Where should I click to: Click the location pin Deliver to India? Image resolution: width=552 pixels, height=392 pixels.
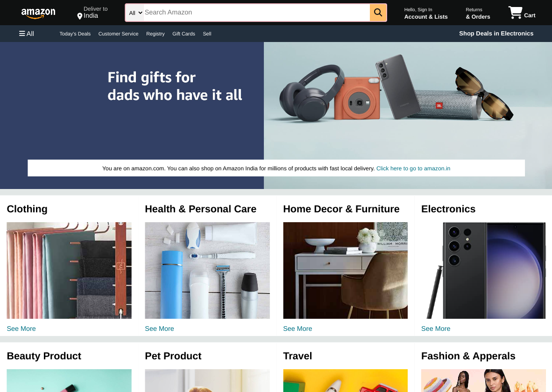pos(92,13)
